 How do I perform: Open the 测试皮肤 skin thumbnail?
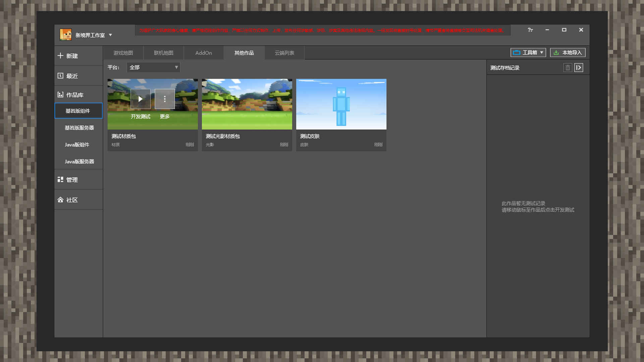point(341,104)
